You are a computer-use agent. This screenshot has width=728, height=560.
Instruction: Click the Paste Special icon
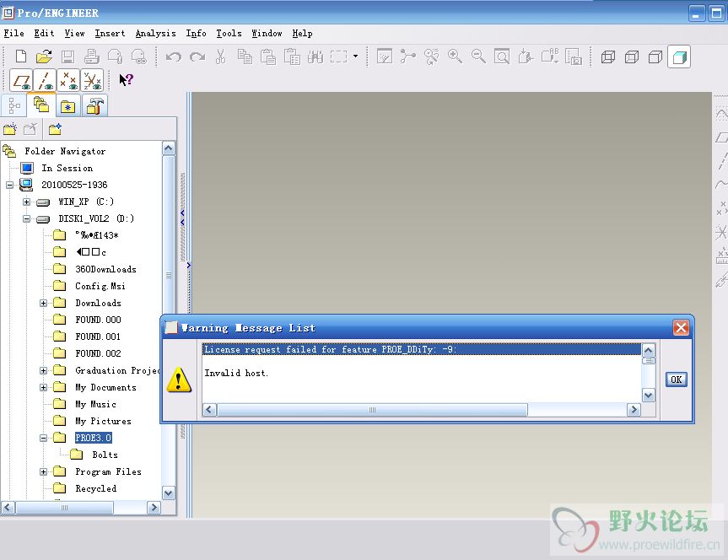(x=292, y=57)
